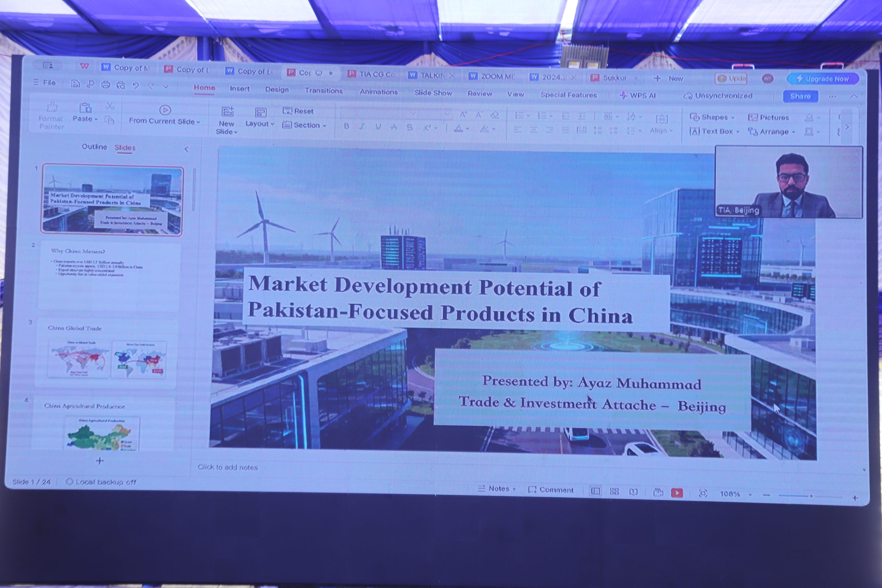The image size is (882, 588).
Task: Toggle Local backup off indicator
Action: tap(101, 482)
